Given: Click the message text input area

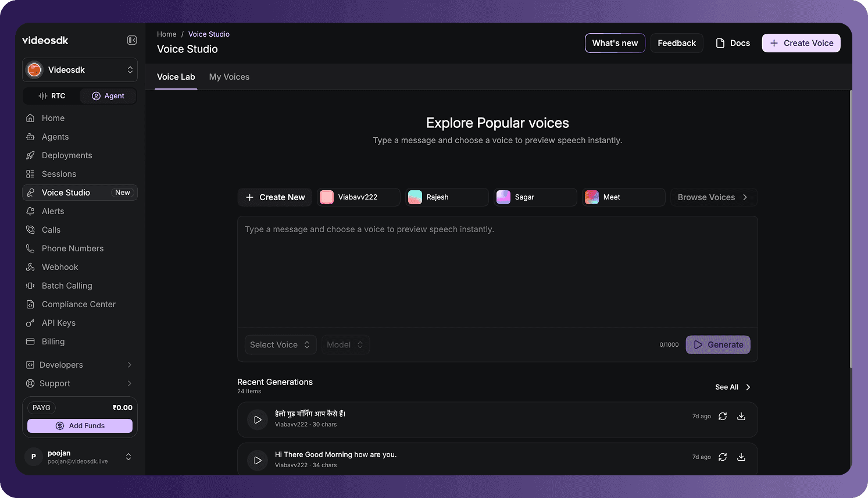Looking at the screenshot, I should pyautogui.click(x=498, y=272).
